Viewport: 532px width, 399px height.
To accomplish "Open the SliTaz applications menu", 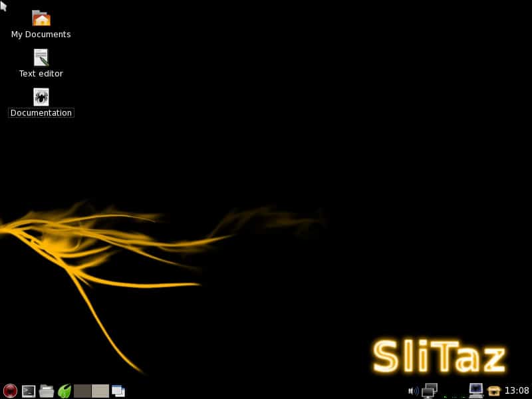I will (10, 390).
